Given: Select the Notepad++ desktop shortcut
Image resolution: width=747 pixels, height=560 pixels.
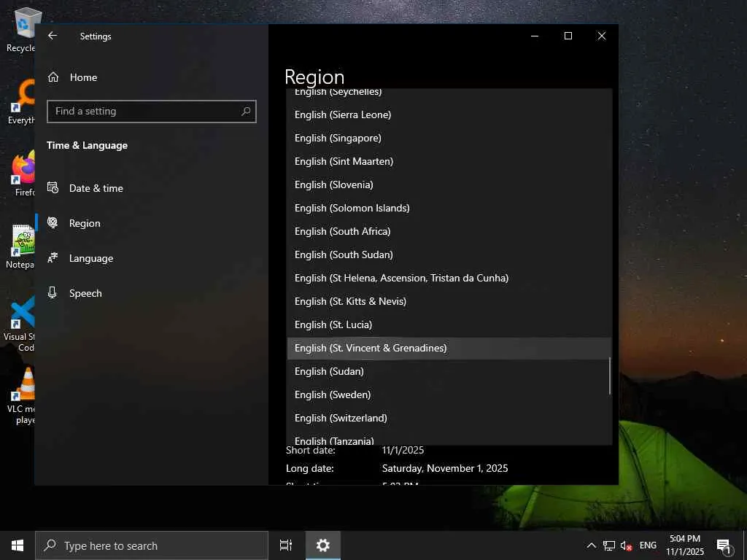Looking at the screenshot, I should click(21, 246).
